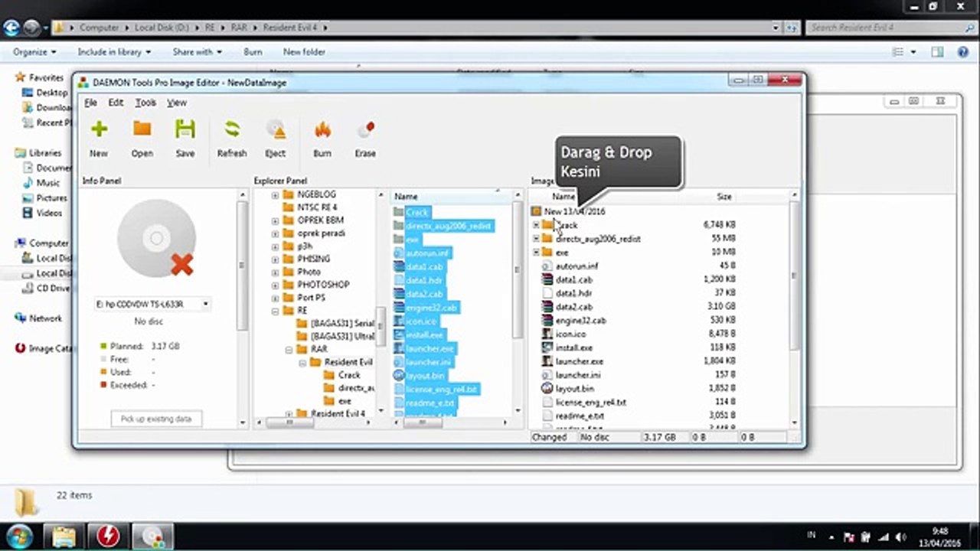
Task: Sort Image panel by the Size column header
Action: [x=724, y=197]
